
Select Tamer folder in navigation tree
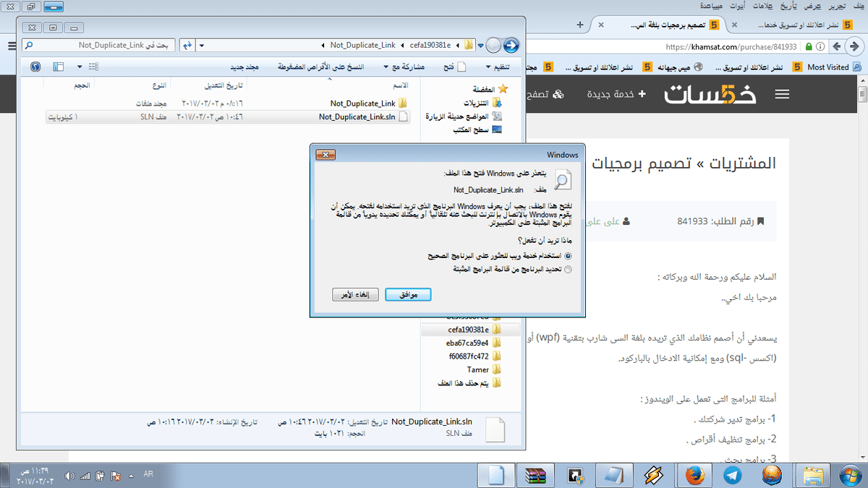click(x=485, y=369)
